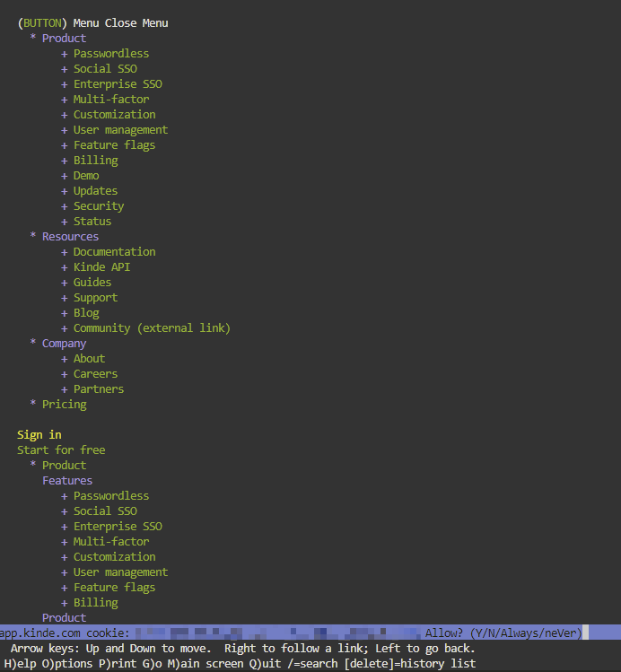The height and width of the screenshot is (672, 621).
Task: Select Product heading just below Start for free
Action: point(64,466)
